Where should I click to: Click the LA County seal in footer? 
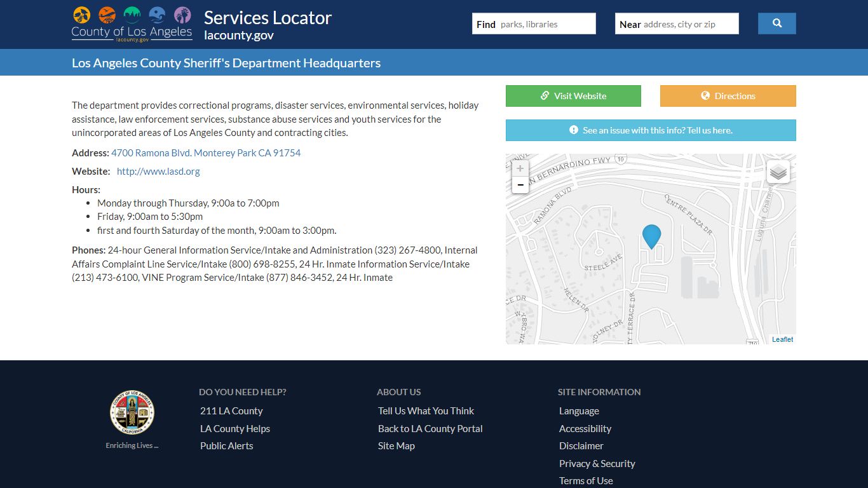click(132, 412)
